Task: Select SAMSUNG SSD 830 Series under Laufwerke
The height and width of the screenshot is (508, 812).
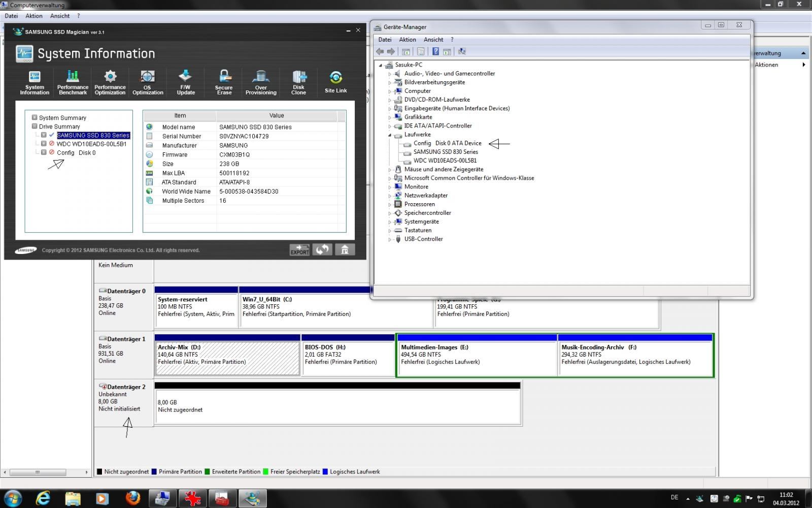Action: click(x=446, y=152)
